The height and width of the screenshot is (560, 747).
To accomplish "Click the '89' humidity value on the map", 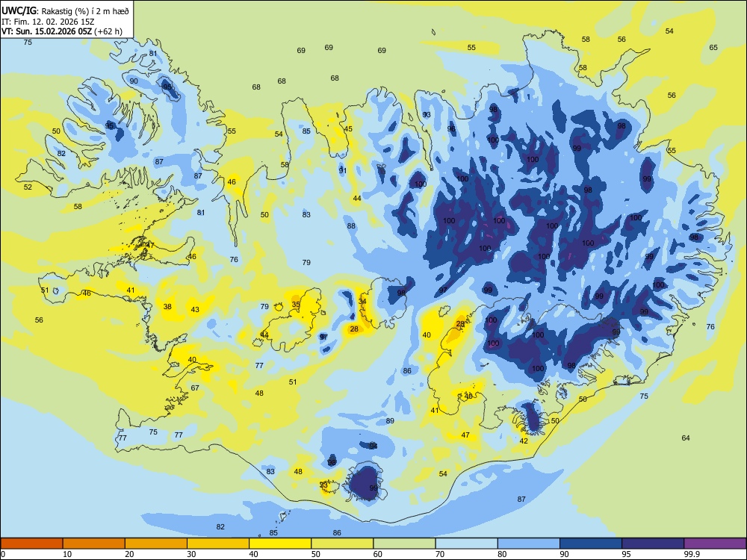I will pyautogui.click(x=390, y=420).
